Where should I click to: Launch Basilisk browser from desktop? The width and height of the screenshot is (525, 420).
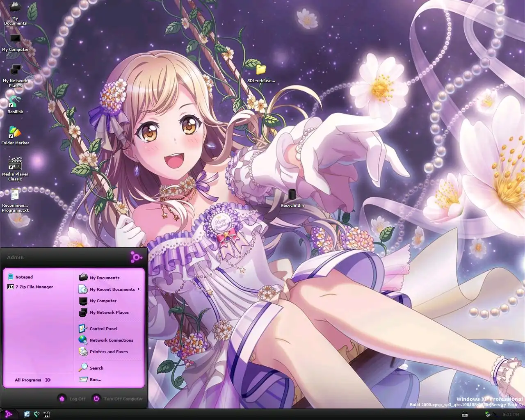pyautogui.click(x=15, y=105)
